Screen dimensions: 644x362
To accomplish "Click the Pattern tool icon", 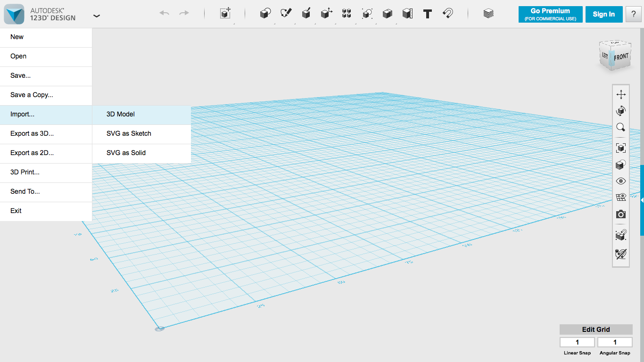I will [347, 14].
